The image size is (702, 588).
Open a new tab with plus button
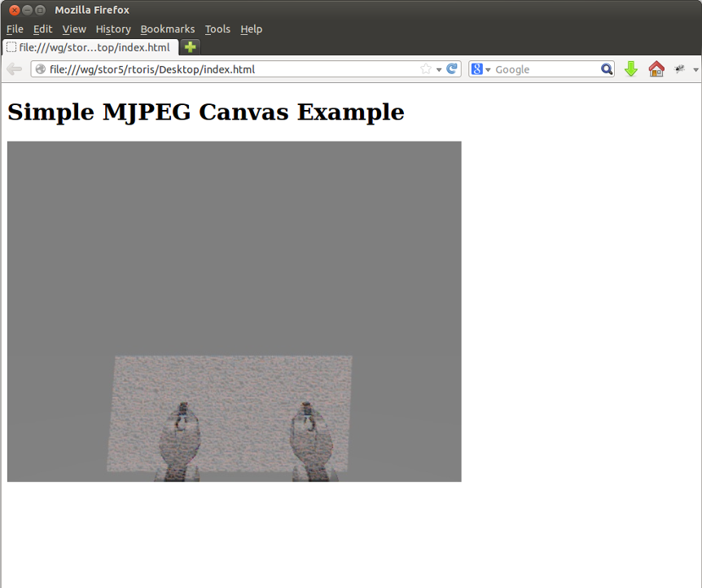click(190, 47)
